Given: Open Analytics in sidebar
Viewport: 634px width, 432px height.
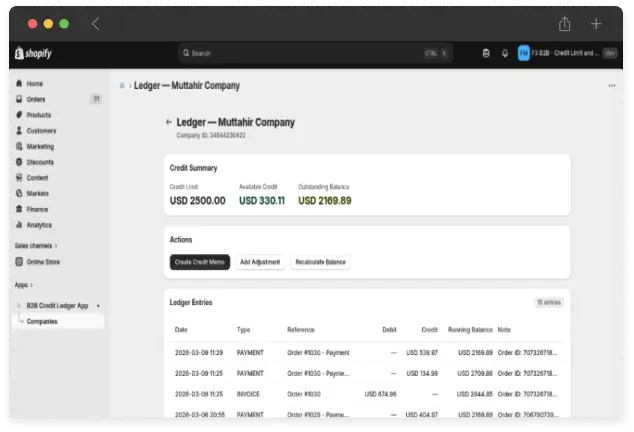Looking at the screenshot, I should click(x=39, y=225).
